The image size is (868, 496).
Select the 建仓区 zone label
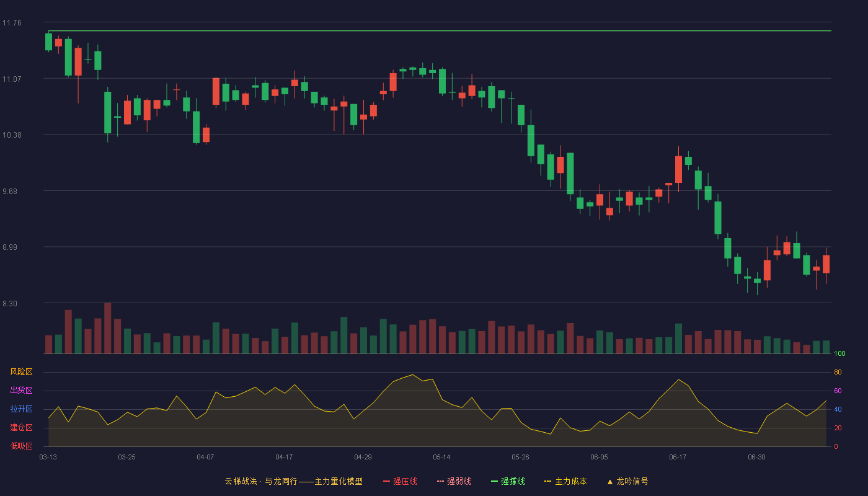21,428
